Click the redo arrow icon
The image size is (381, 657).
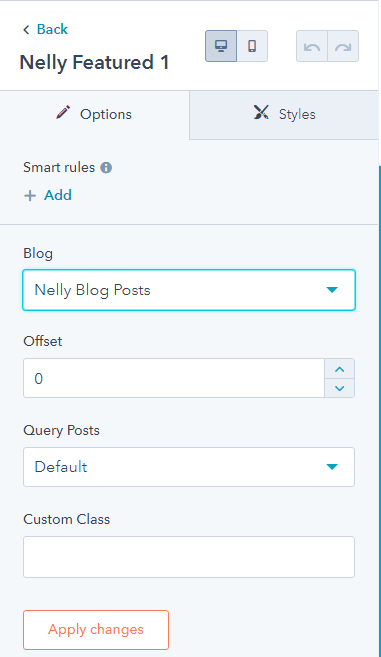point(343,46)
